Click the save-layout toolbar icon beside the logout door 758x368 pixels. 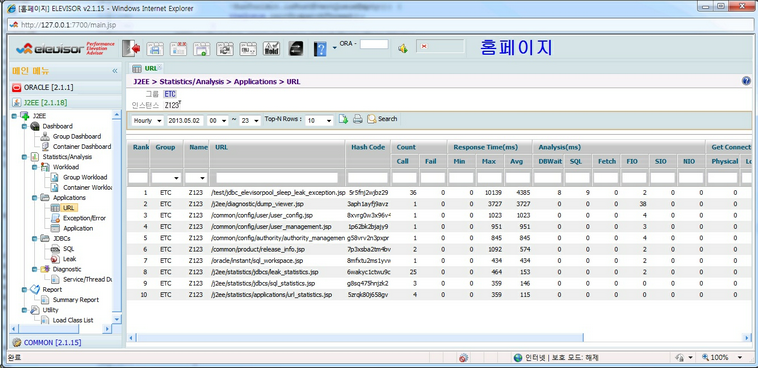pyautogui.click(x=155, y=48)
